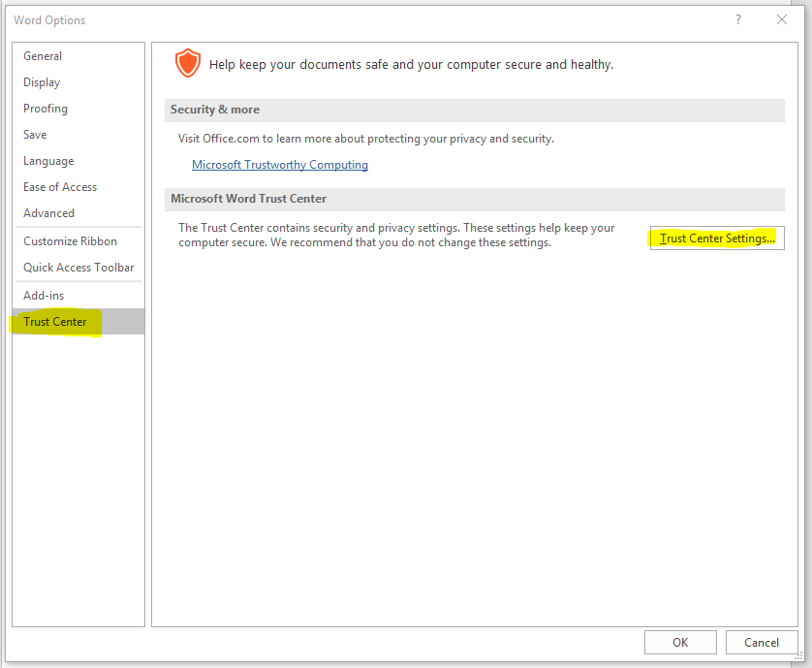Open the General options category
Viewport: 812px width, 668px height.
click(78, 56)
